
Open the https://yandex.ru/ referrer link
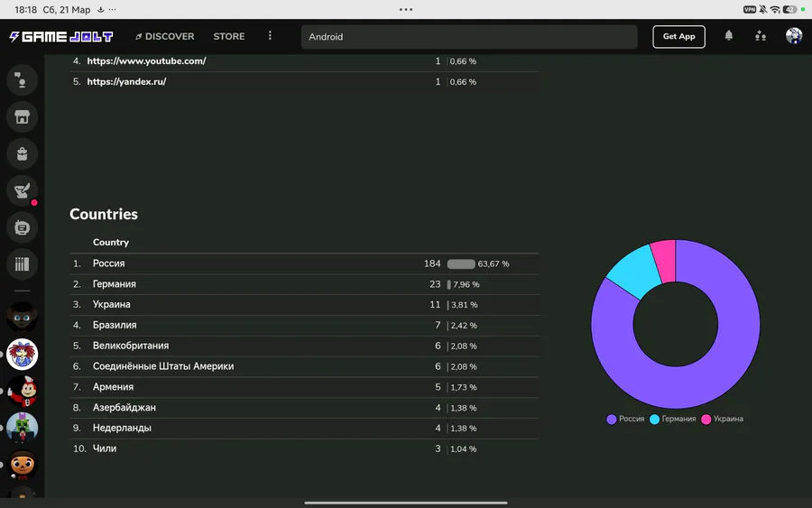point(126,81)
